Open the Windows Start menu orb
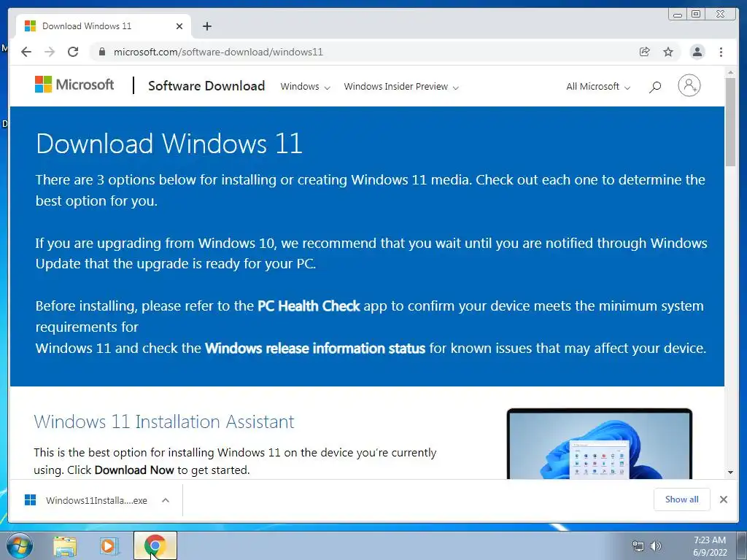 coord(18,546)
